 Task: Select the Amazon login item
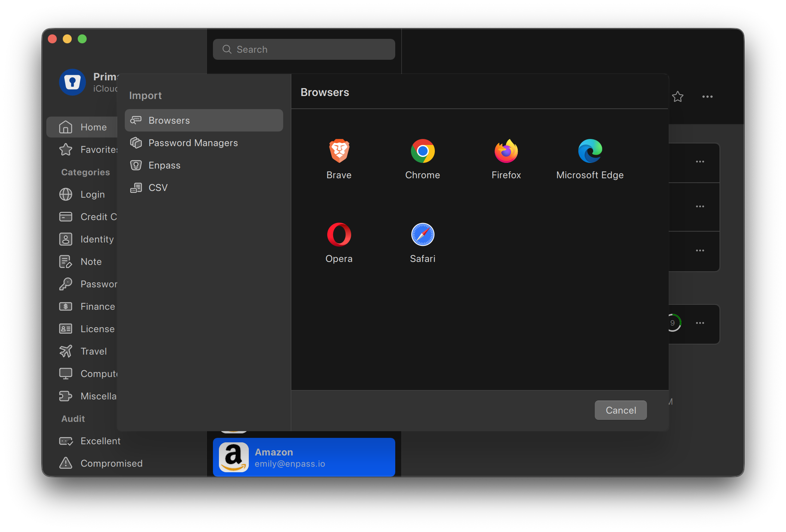304,457
